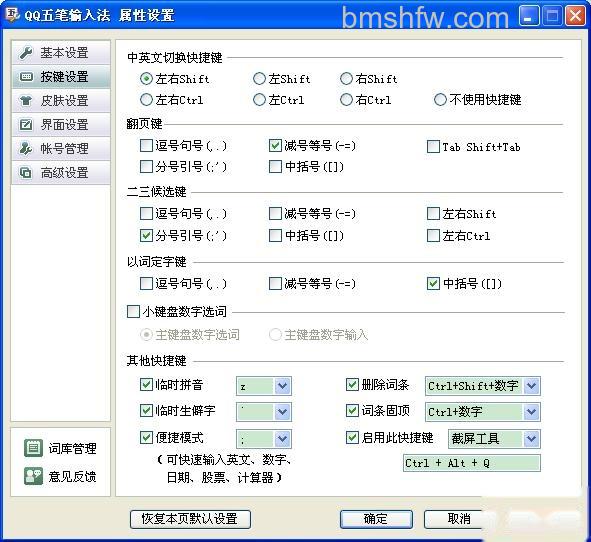591x542 pixels.
Task: Click the 帐号管理 person icon
Action: (26, 148)
